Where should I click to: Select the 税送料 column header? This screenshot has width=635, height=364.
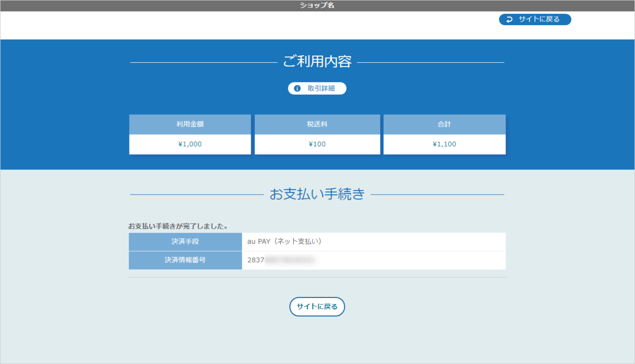point(317,124)
